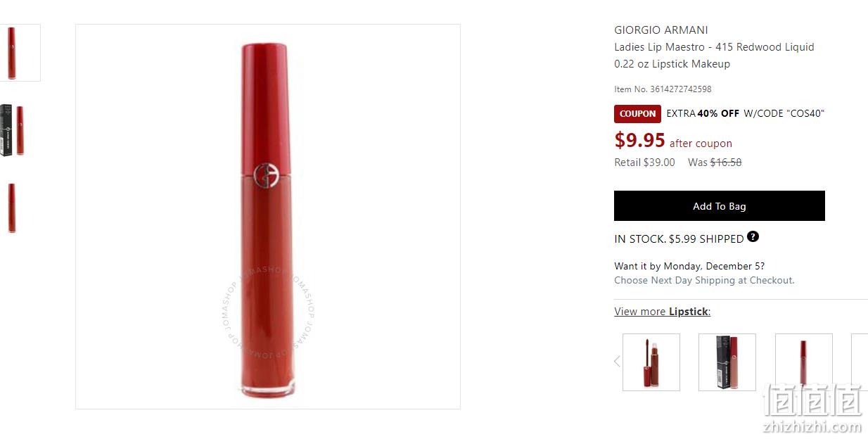
Task: Click the red COUPON badge
Action: pyautogui.click(x=637, y=113)
